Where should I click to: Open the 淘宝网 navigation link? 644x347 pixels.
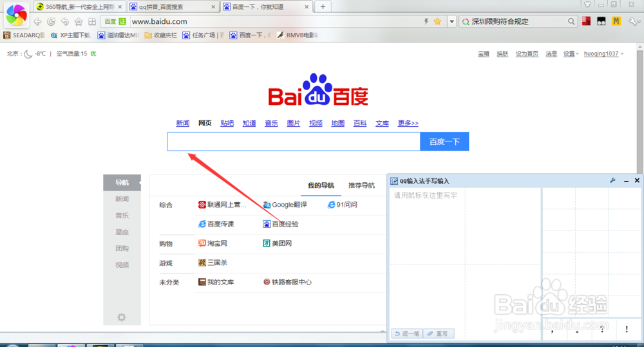pyautogui.click(x=213, y=243)
